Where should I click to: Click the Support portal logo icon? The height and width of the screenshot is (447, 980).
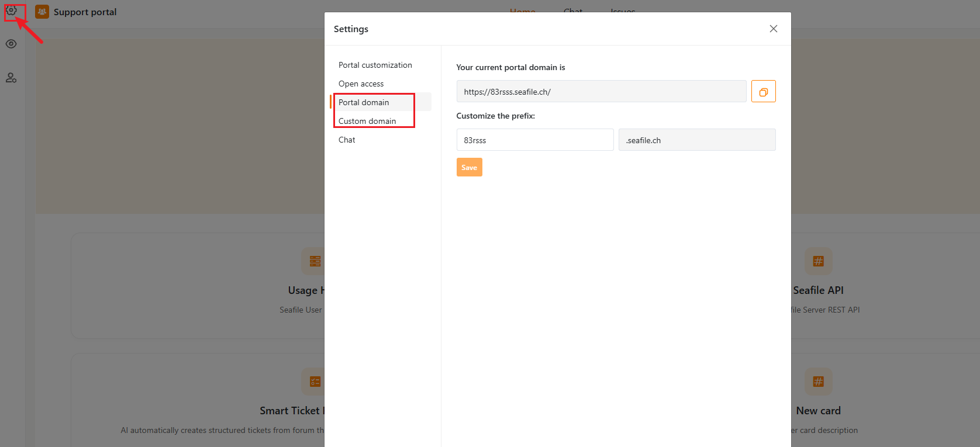pyautogui.click(x=42, y=12)
